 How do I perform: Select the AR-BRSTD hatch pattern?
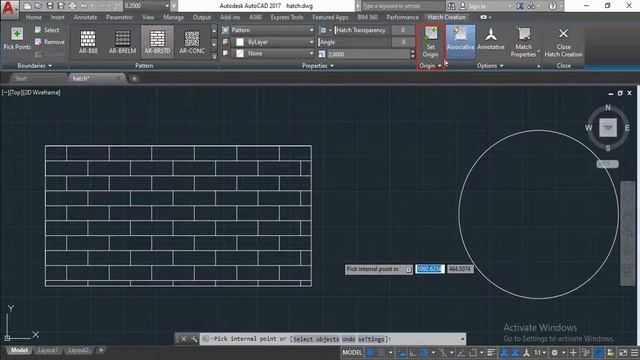(157, 42)
